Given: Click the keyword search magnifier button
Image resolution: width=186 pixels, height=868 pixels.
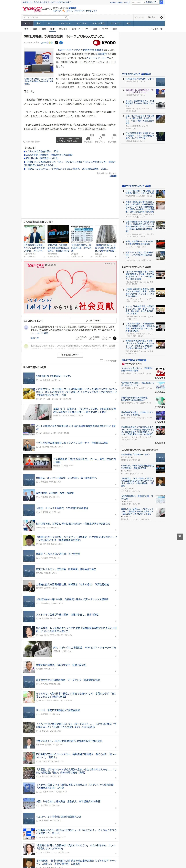Looking at the screenshot, I should coord(66,18).
